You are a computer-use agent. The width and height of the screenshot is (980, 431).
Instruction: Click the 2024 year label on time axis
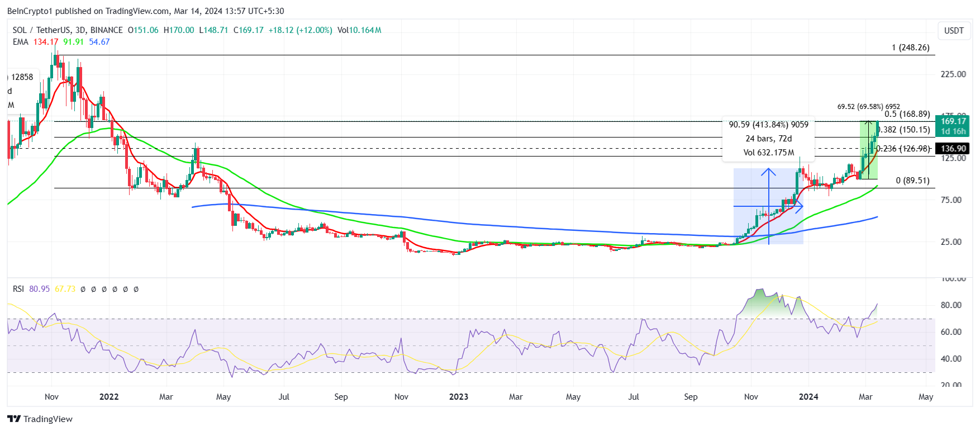pyautogui.click(x=808, y=397)
